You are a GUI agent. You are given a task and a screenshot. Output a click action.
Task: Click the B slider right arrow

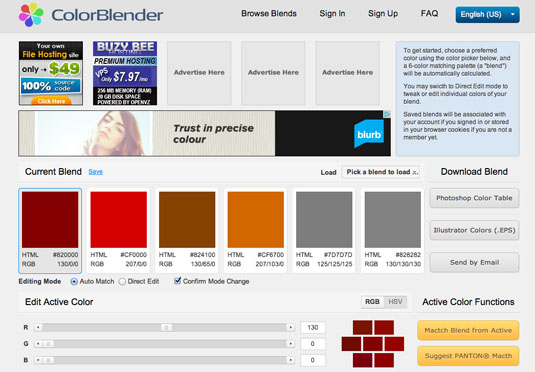click(290, 360)
